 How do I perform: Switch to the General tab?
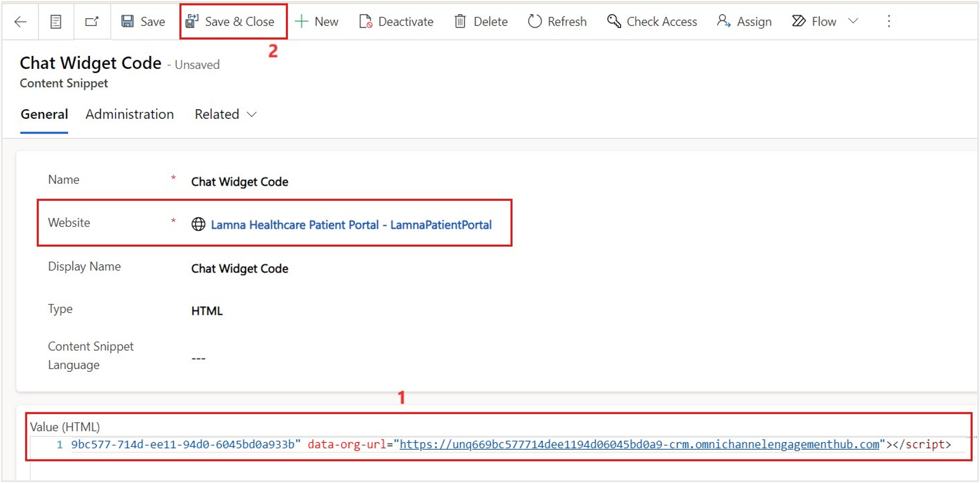(x=44, y=114)
